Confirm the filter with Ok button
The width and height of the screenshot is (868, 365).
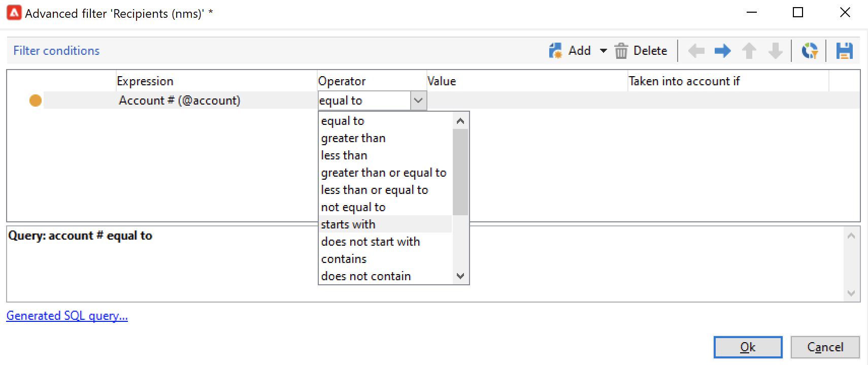click(748, 347)
